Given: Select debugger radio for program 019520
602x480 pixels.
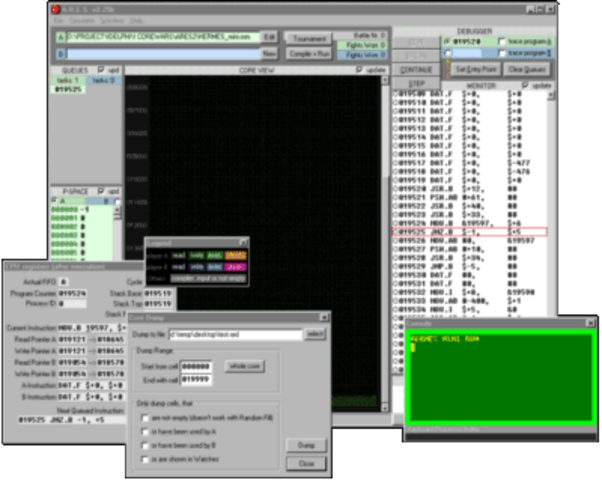Looking at the screenshot, I should pyautogui.click(x=447, y=41).
